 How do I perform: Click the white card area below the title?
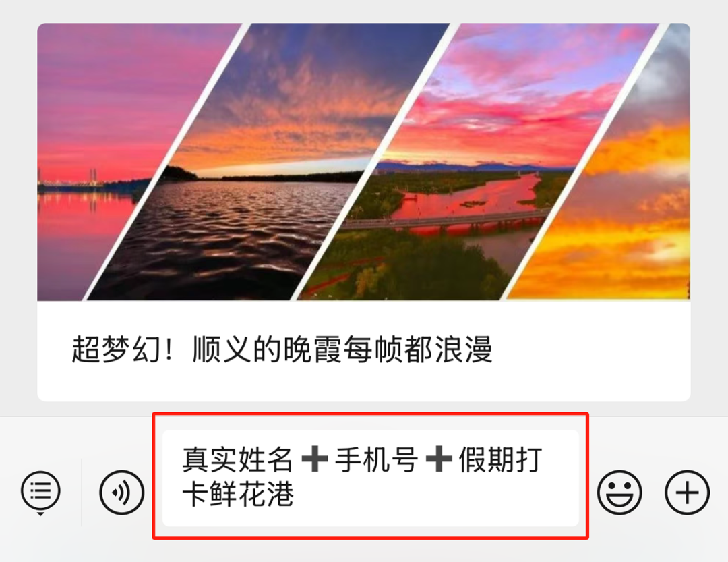click(x=363, y=383)
